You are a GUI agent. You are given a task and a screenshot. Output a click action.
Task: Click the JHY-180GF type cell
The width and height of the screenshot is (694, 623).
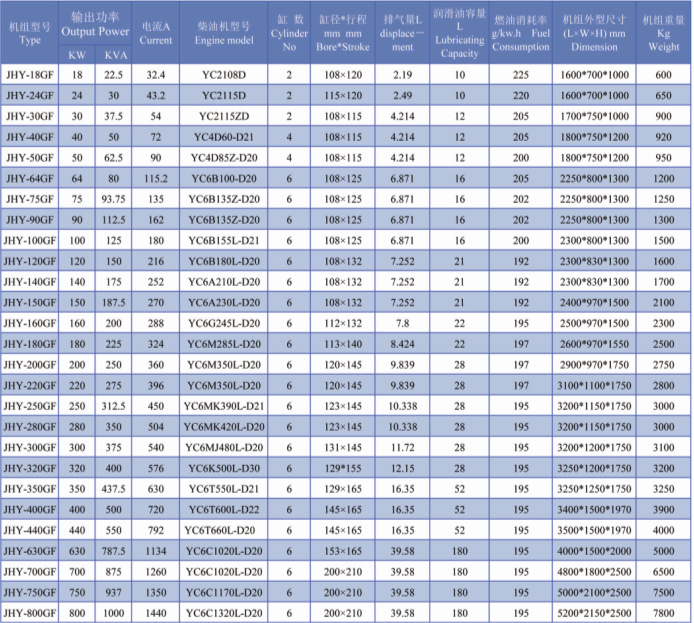(x=30, y=344)
